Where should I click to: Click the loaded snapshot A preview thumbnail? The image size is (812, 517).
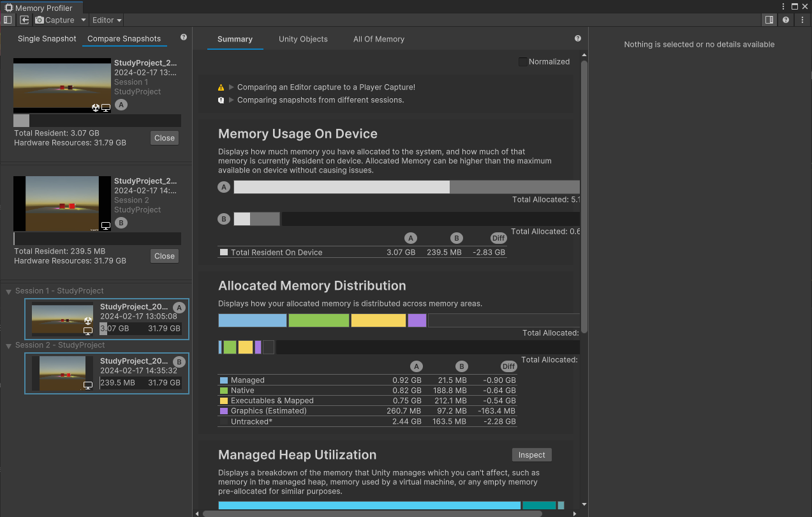click(x=62, y=86)
